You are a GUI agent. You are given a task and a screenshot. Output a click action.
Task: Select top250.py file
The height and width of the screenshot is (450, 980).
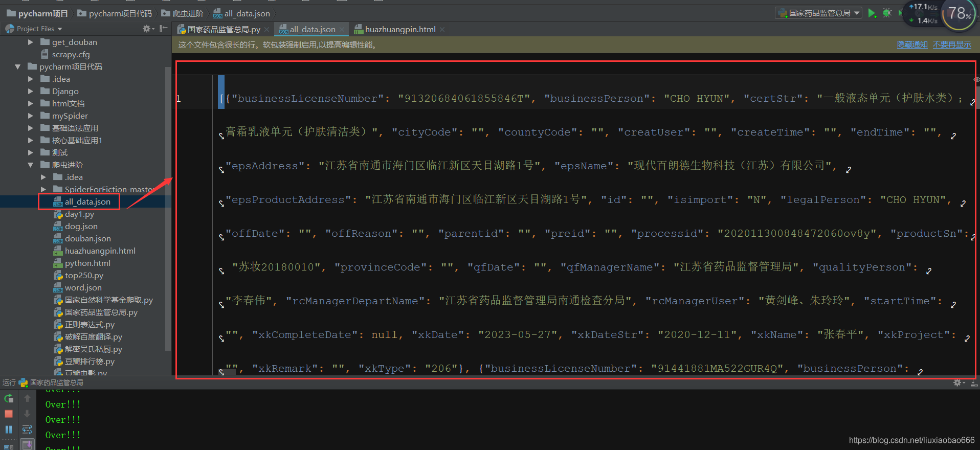(78, 275)
